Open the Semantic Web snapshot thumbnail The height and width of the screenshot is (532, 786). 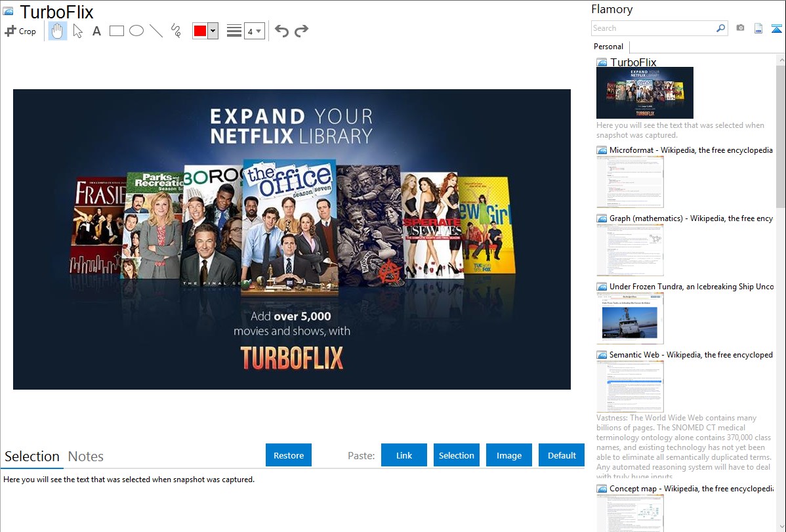click(x=630, y=386)
